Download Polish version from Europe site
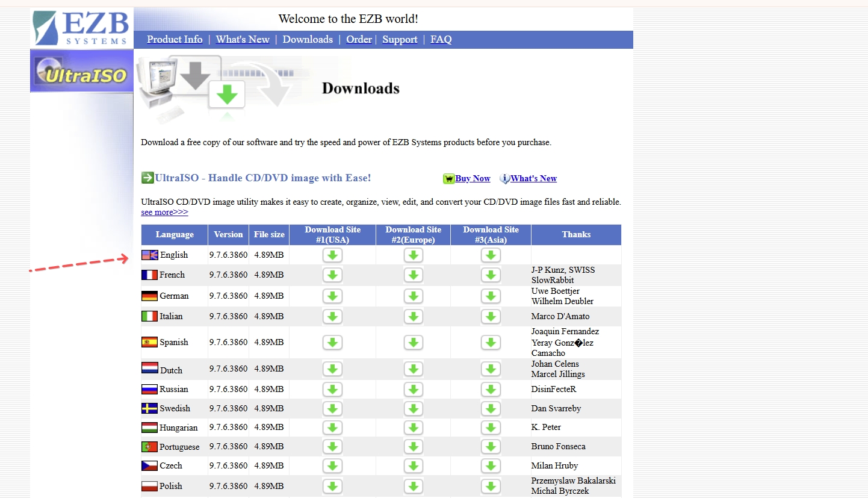Screen dimensions: 868x498 [413, 487]
